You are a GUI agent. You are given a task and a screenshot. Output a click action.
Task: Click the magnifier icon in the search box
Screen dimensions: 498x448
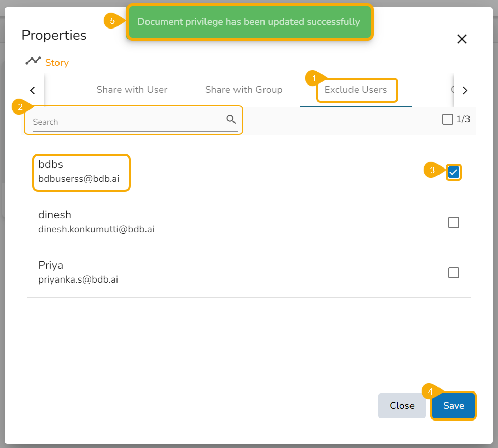(x=231, y=120)
